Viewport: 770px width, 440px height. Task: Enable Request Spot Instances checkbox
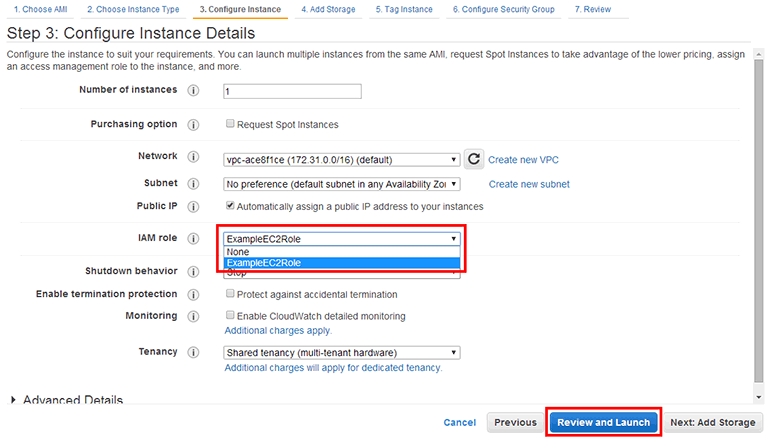(x=230, y=125)
